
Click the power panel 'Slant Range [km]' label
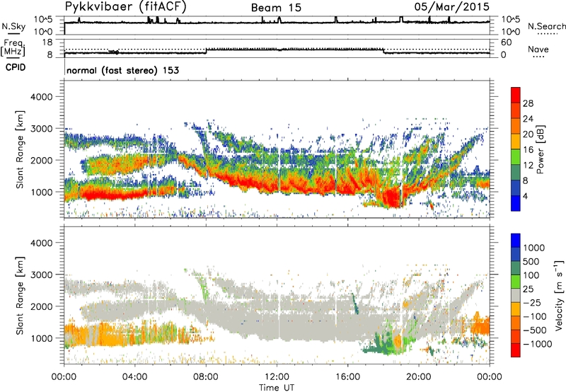(x=20, y=149)
